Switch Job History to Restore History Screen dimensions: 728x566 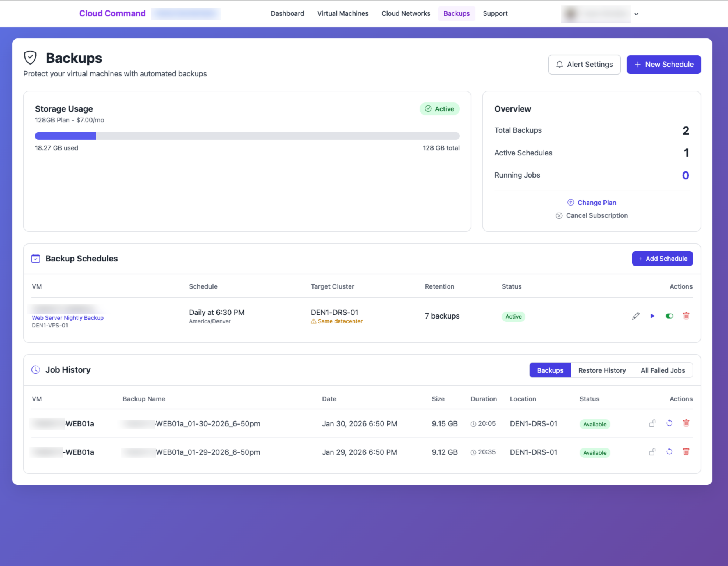pyautogui.click(x=602, y=370)
